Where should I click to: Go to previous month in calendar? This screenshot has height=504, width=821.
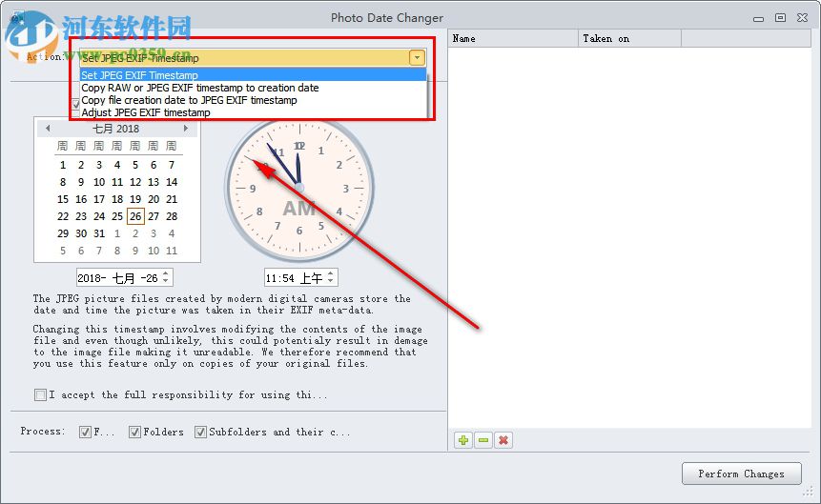click(48, 129)
